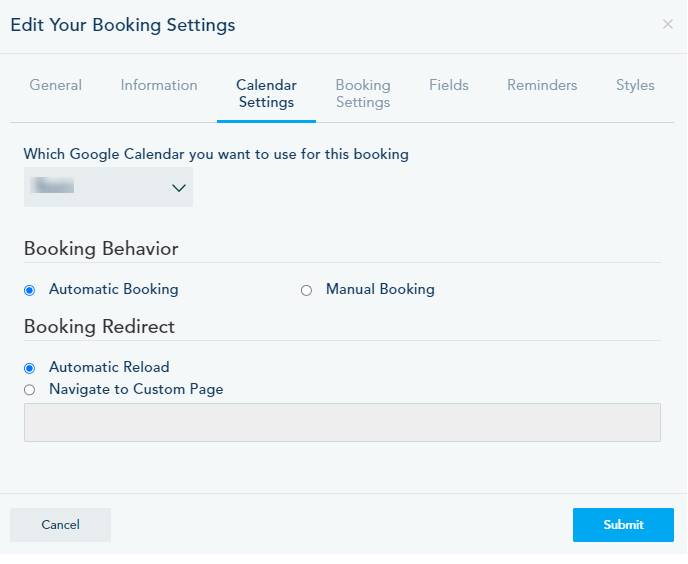Close the booking settings dialog with X
This screenshot has width=688, height=564.
667,24
